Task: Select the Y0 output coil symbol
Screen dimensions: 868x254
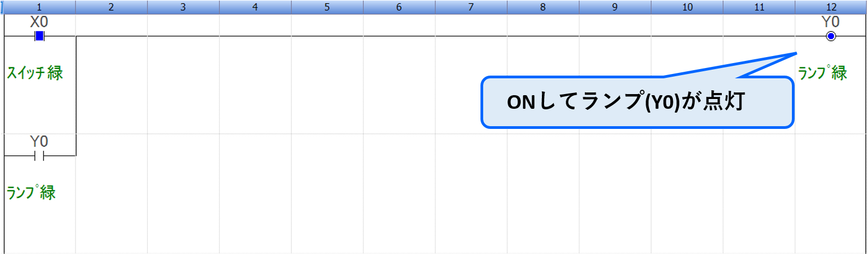Action: pyautogui.click(x=830, y=36)
